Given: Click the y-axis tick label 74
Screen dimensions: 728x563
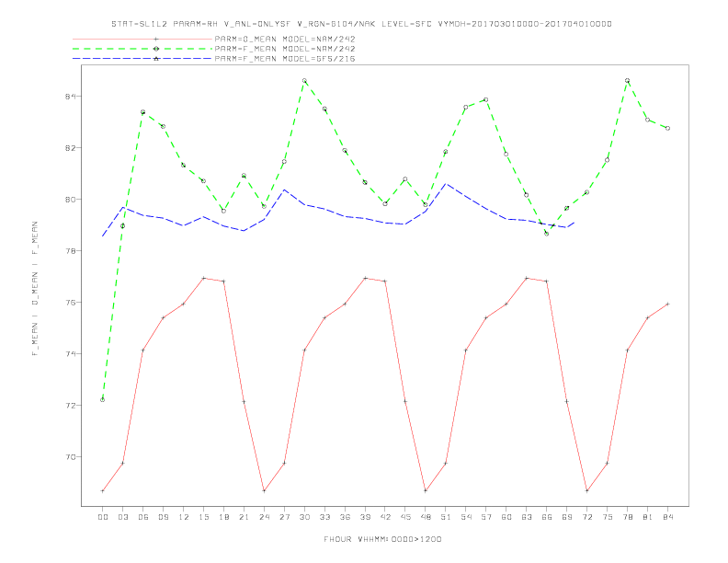Looking at the screenshot, I should coord(70,354).
